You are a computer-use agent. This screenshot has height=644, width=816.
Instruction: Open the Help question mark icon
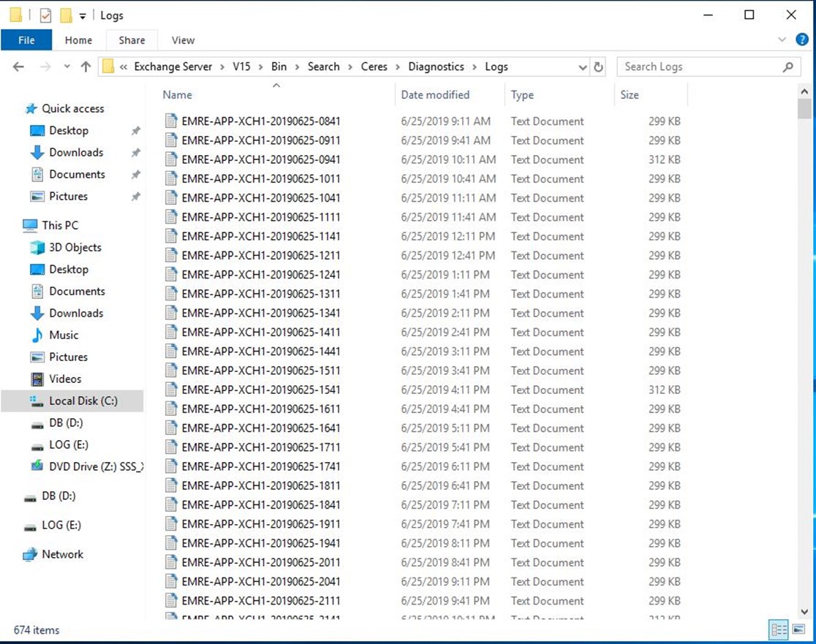point(802,39)
